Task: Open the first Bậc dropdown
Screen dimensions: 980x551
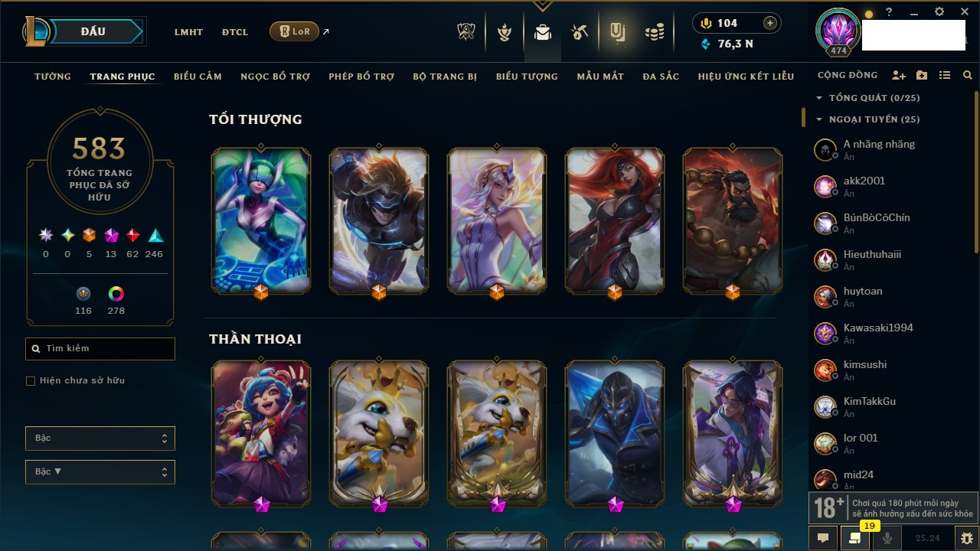Action: pyautogui.click(x=100, y=439)
